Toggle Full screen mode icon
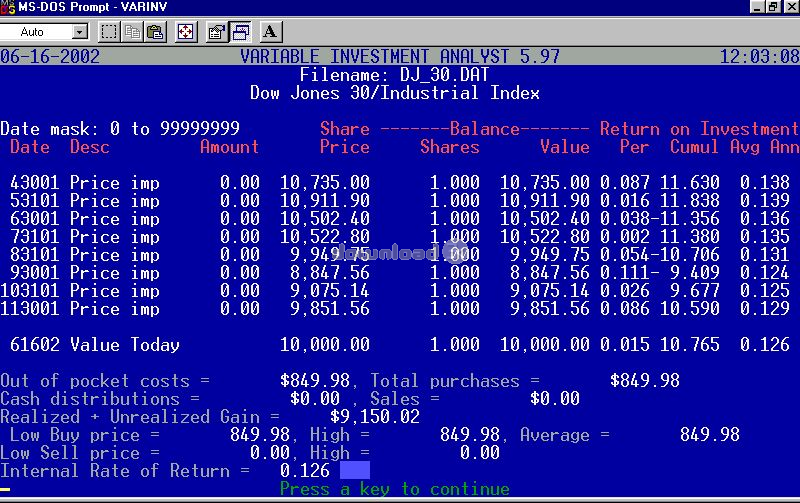The image size is (800, 503). click(186, 32)
